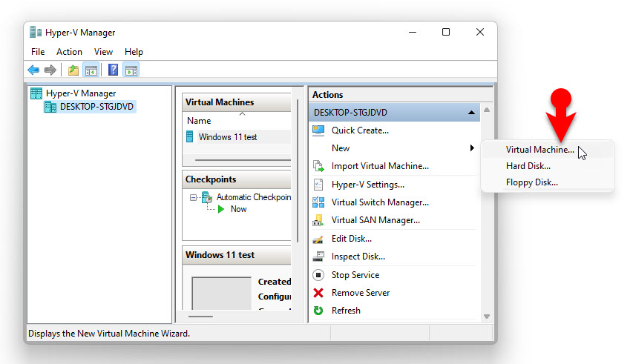Click the Hyper-V Manager title bar icon
This screenshot has width=633, height=364.
[36, 32]
